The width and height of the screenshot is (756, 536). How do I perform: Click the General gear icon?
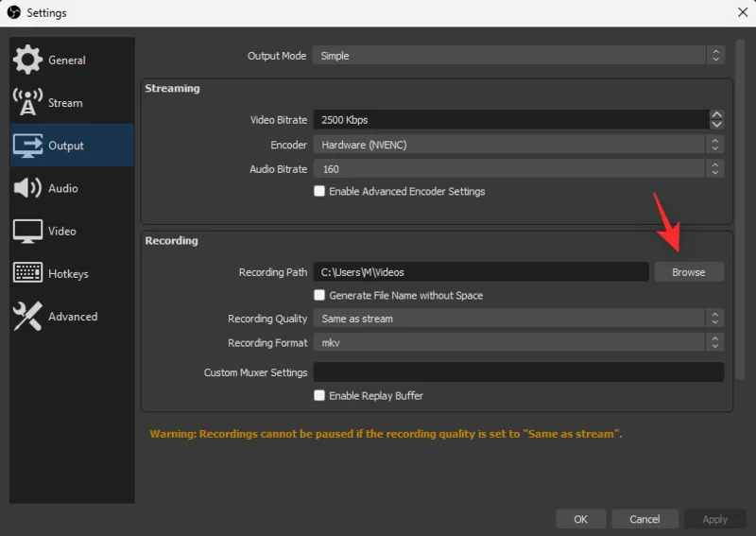tap(27, 60)
